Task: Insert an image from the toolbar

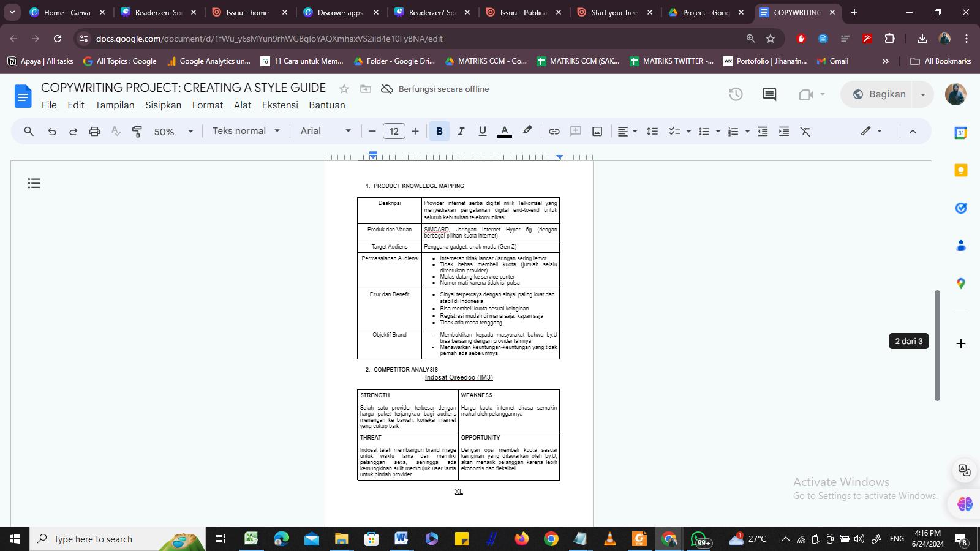Action: point(597,131)
